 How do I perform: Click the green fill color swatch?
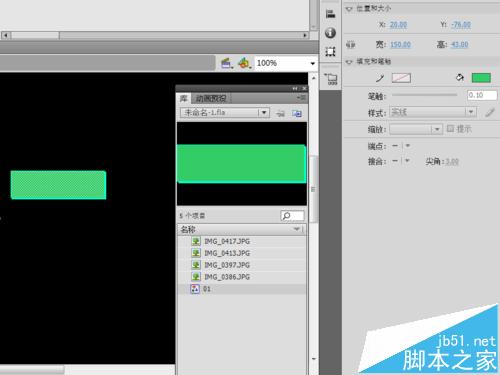coord(481,78)
